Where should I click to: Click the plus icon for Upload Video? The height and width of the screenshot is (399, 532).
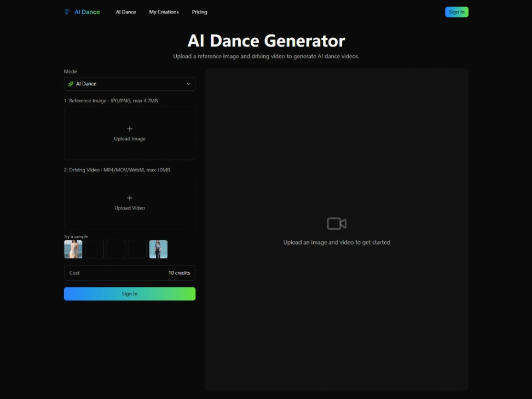tap(130, 198)
